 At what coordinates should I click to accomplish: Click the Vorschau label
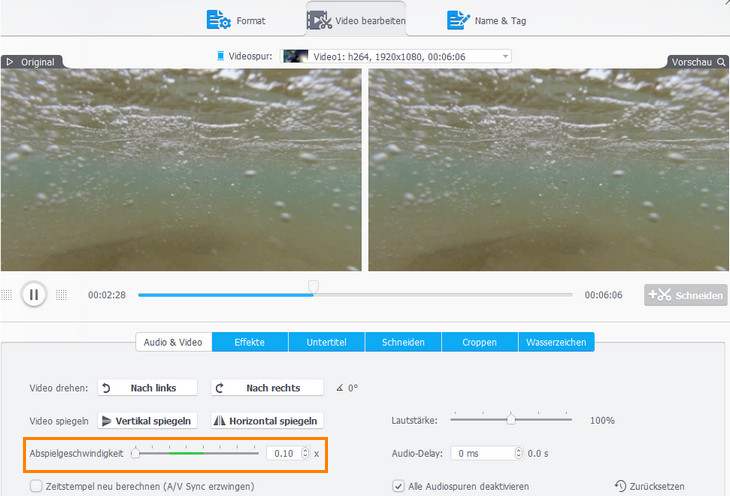point(691,62)
